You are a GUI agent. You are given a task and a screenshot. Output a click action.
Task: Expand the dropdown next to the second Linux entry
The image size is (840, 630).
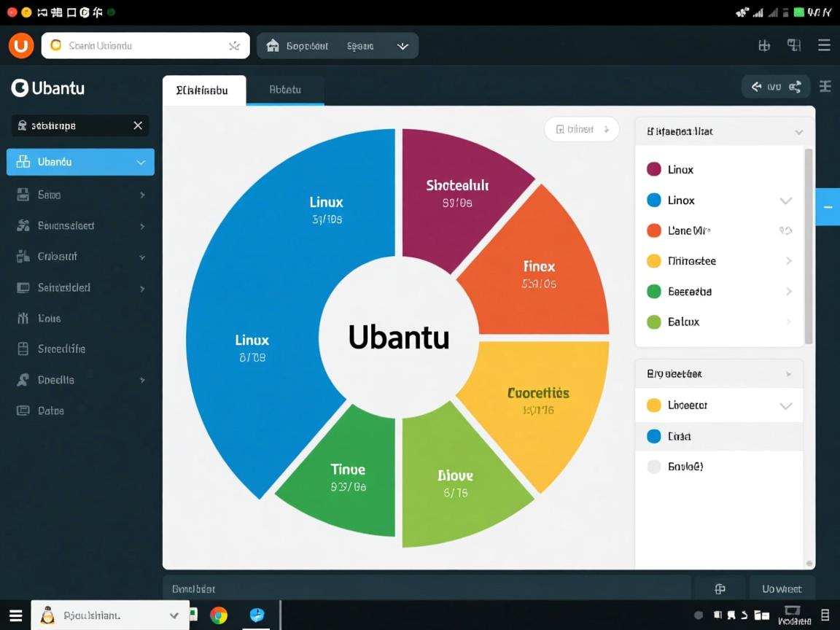point(786,200)
